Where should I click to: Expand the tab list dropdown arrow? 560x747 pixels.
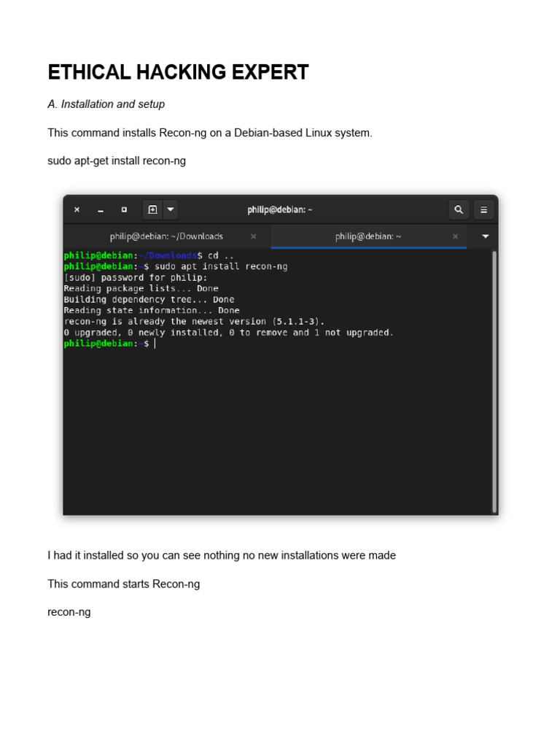485,236
